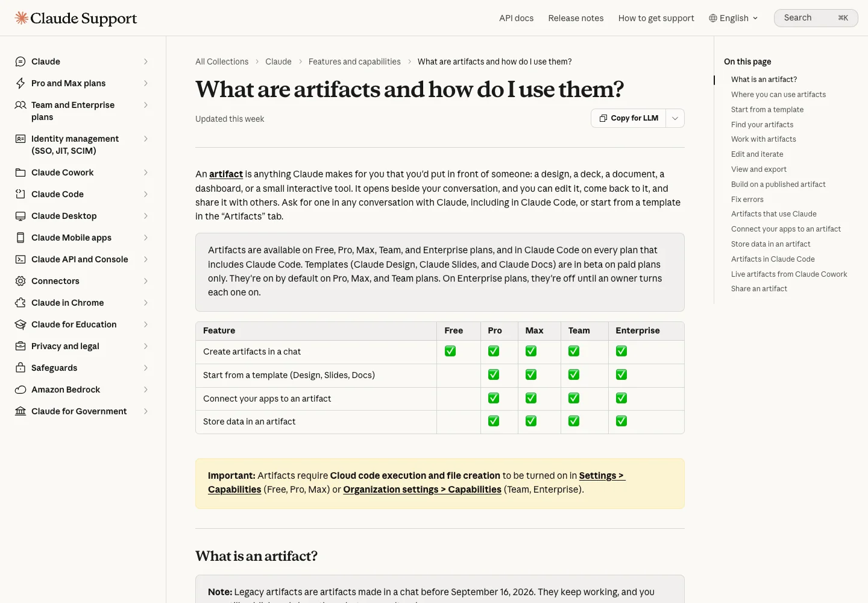Click the Privacy and legal briefcase icon
The image size is (868, 603).
[x=20, y=346]
